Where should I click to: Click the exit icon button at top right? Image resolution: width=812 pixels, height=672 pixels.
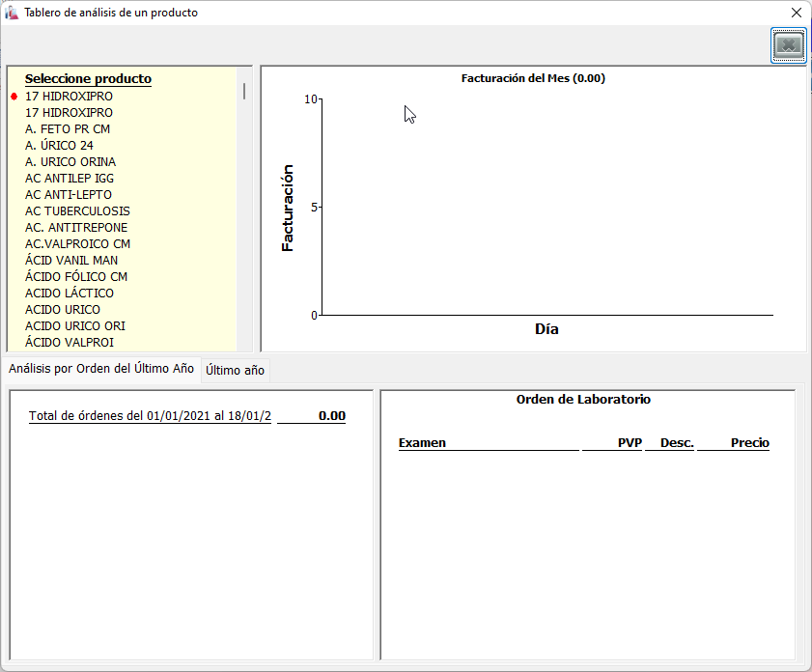(788, 45)
